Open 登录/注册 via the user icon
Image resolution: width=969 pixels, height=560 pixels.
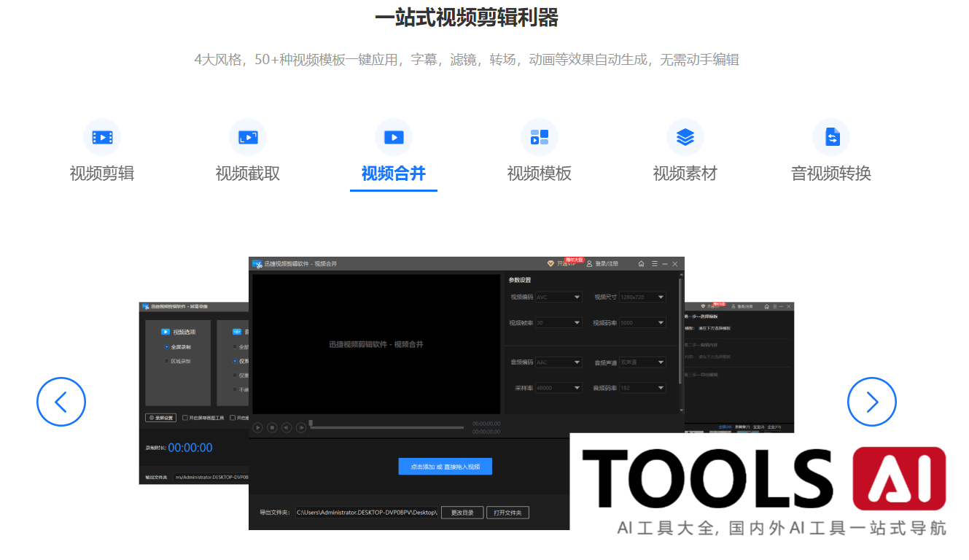point(589,264)
